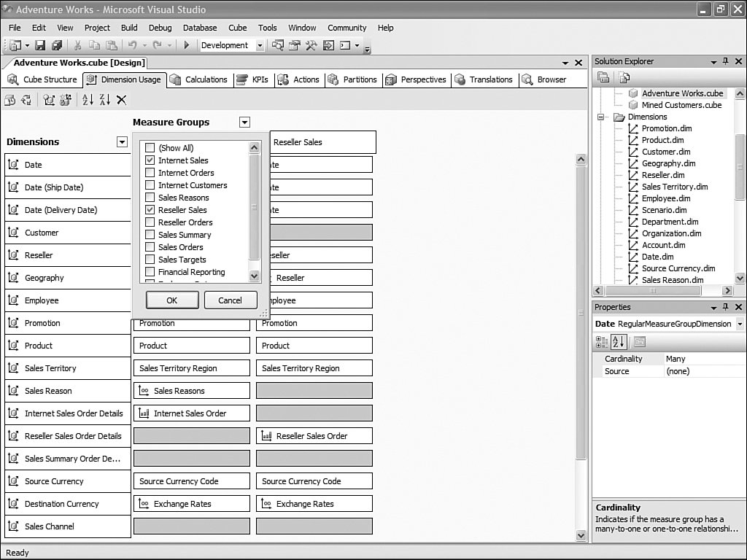Screen dimensions: 747x560
Task: Switch to the KPIs tab
Action: coord(253,79)
